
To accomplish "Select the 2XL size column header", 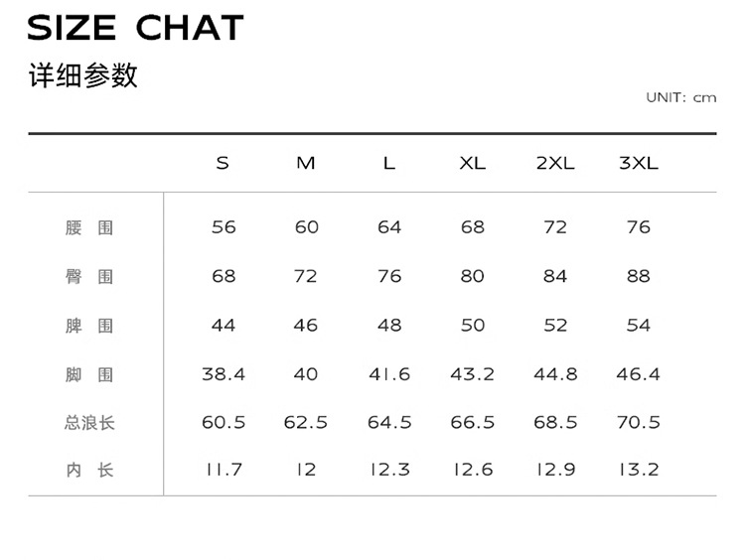I will [x=555, y=163].
